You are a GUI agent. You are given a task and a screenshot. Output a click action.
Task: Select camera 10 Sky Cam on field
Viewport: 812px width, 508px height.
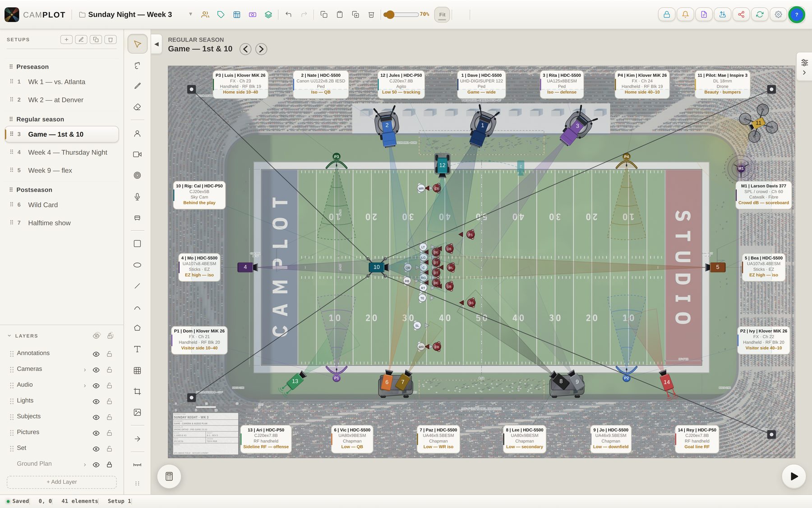pyautogui.click(x=377, y=267)
